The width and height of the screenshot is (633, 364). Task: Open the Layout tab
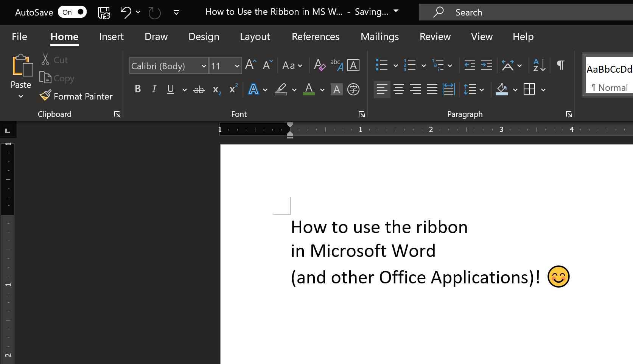point(255,37)
